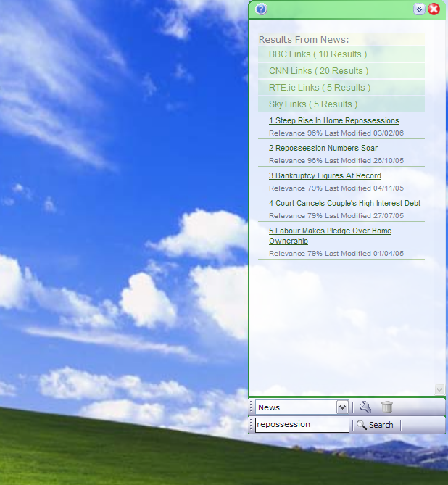448x485 pixels.
Task: Expand CNN Links (20 Results)
Action: pyautogui.click(x=341, y=71)
